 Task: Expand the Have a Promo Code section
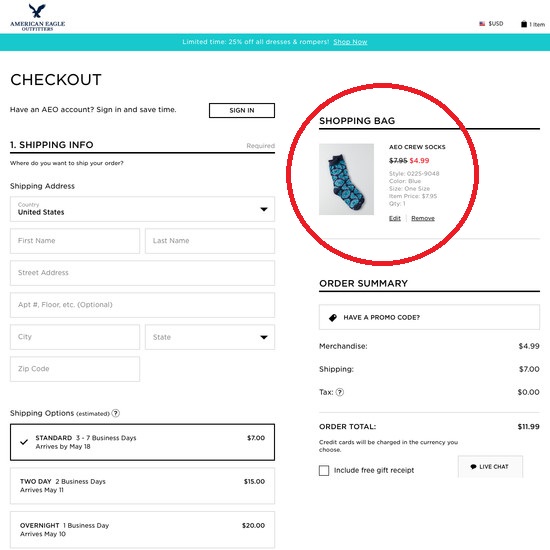(x=429, y=317)
